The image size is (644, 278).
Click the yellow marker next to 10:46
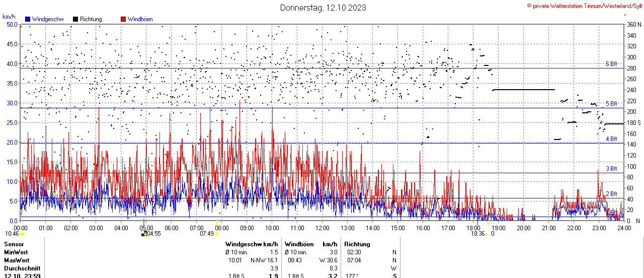[22, 234]
